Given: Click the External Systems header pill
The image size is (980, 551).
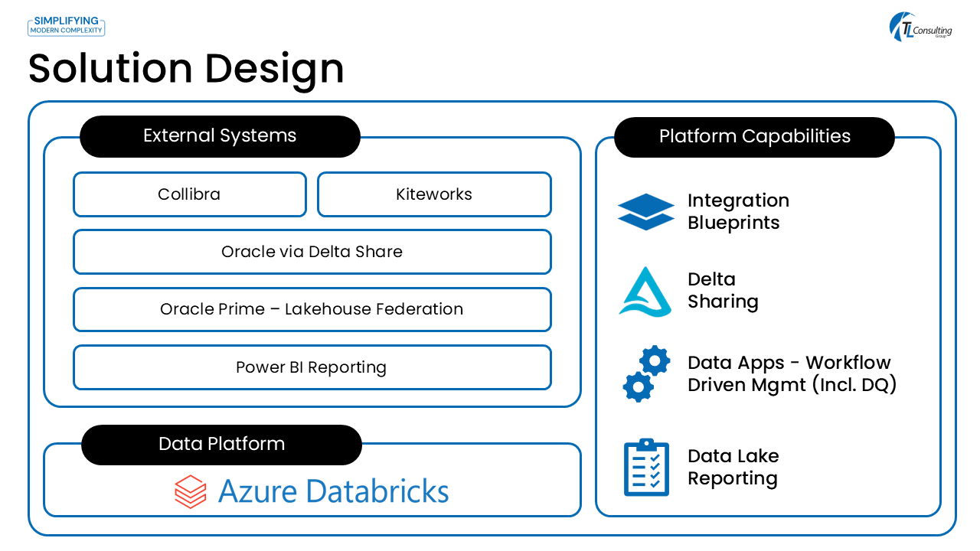Looking at the screenshot, I should pos(220,136).
